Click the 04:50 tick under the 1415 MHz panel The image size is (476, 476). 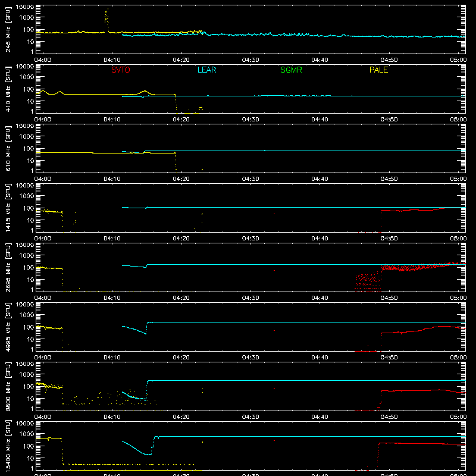pyautogui.click(x=389, y=239)
